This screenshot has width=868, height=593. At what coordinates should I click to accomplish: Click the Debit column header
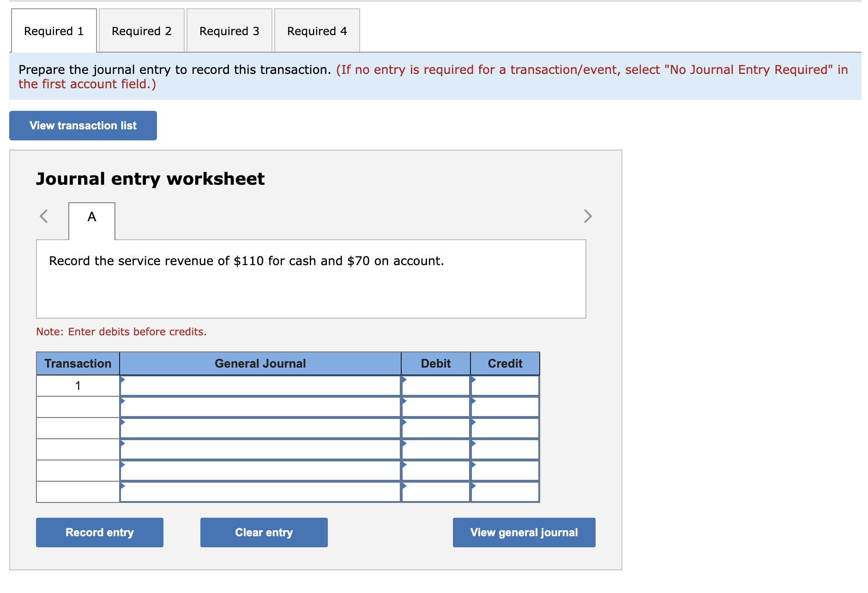coord(436,363)
